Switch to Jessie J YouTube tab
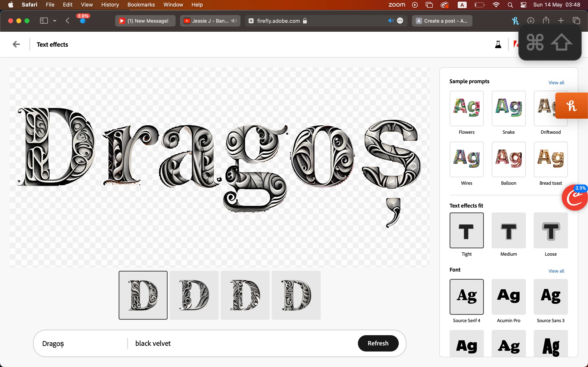Viewport: 588px width, 367px height. point(210,21)
